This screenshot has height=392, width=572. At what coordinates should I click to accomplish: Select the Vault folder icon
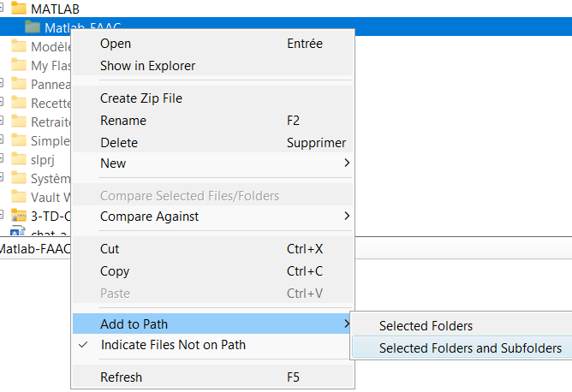(19, 197)
